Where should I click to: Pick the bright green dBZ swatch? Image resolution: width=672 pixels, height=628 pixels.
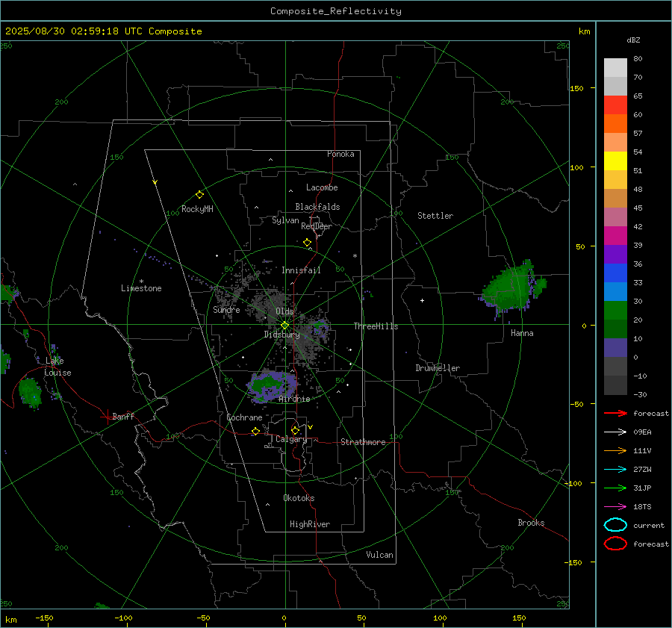point(615,311)
